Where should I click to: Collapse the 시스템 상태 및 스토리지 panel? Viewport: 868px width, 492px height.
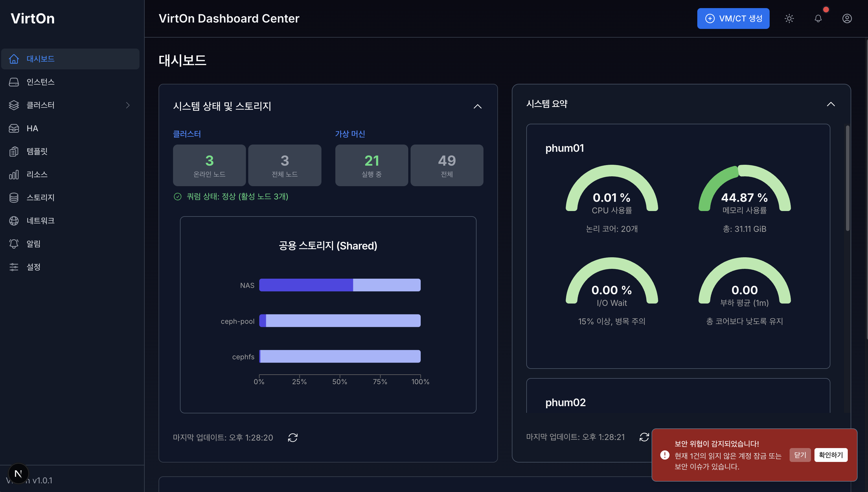pos(477,106)
